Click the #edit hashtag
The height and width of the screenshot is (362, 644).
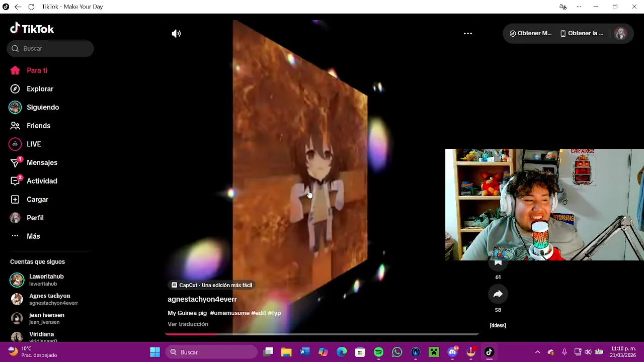259,313
